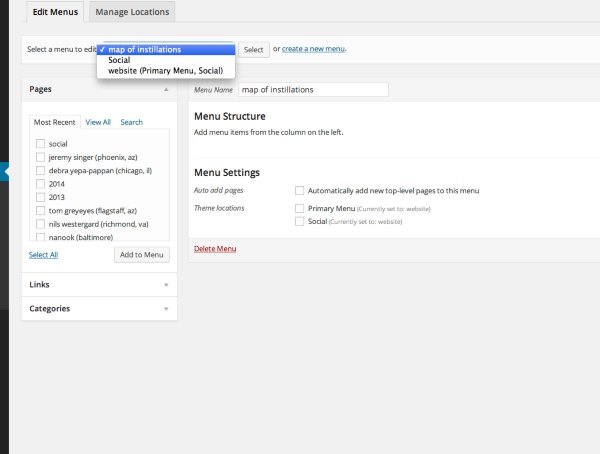
Task: Open the Search tab in Pages
Action: (x=131, y=122)
